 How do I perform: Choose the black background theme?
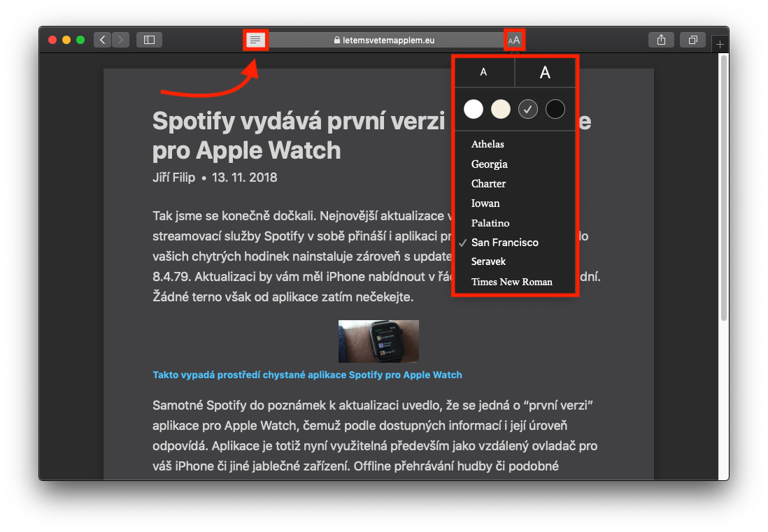[555, 108]
